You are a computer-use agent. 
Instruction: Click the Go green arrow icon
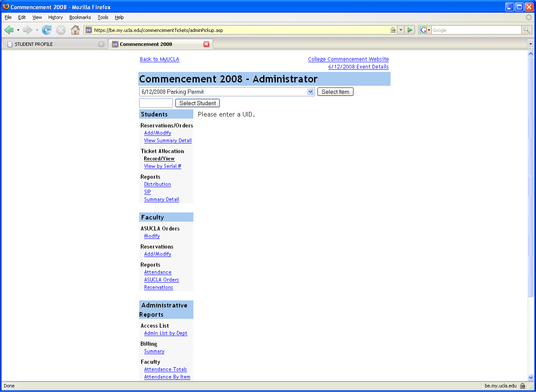point(410,30)
